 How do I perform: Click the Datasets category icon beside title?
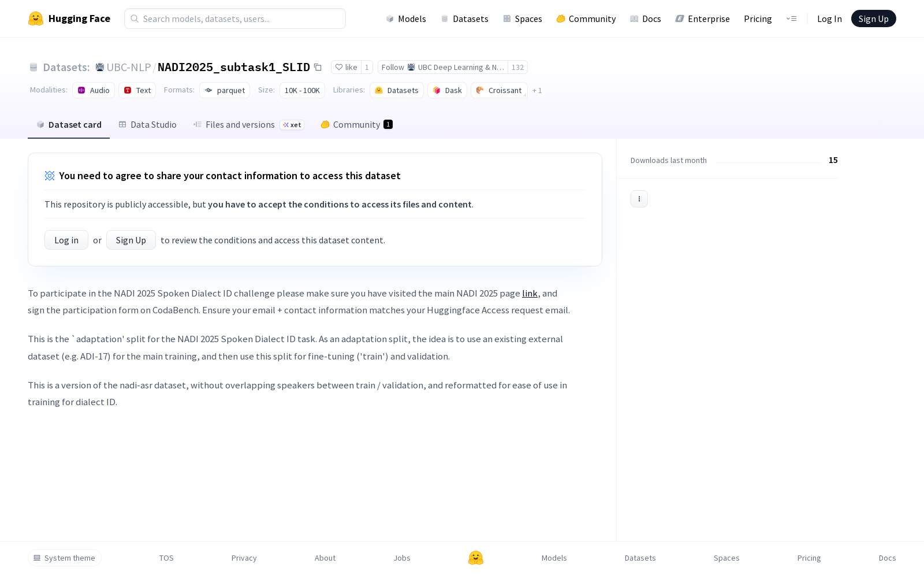(33, 67)
